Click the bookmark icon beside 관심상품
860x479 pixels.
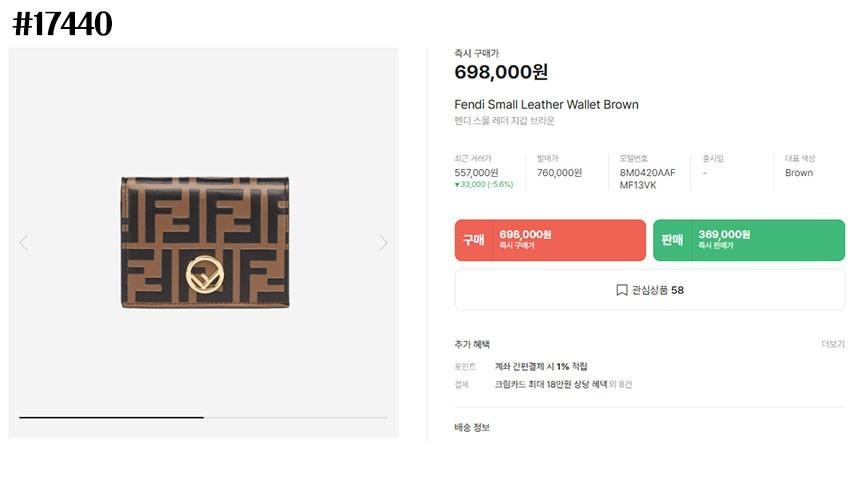click(x=622, y=290)
